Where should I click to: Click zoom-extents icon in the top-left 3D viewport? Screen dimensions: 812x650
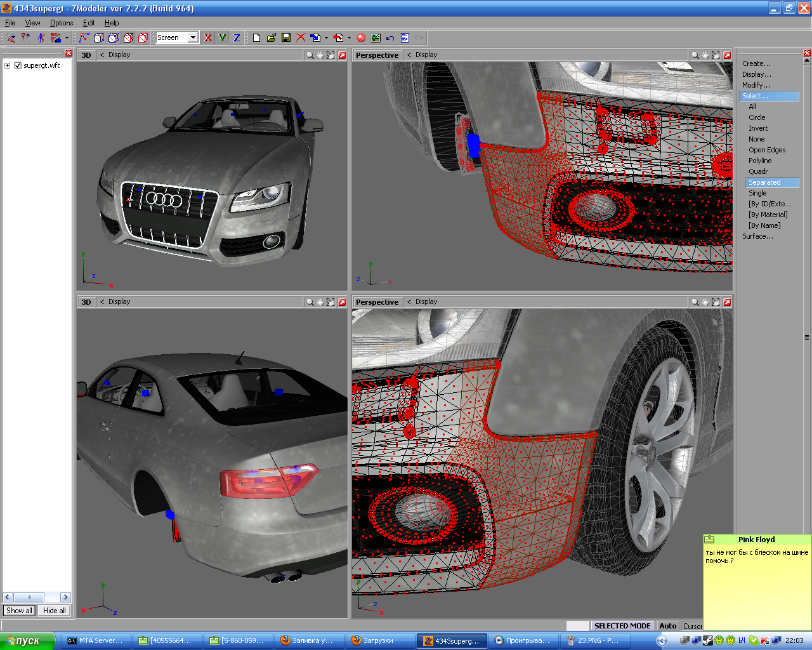331,55
